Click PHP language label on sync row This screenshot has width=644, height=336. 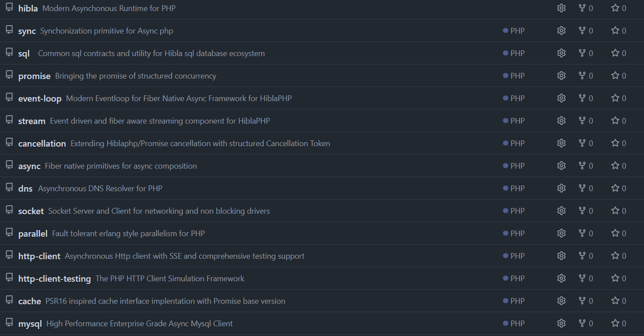pos(517,31)
